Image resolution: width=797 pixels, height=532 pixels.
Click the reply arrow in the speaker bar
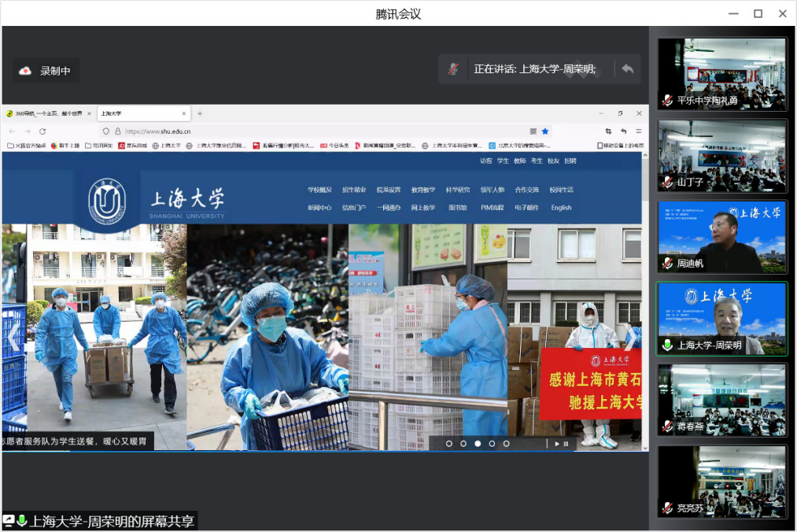(628, 68)
